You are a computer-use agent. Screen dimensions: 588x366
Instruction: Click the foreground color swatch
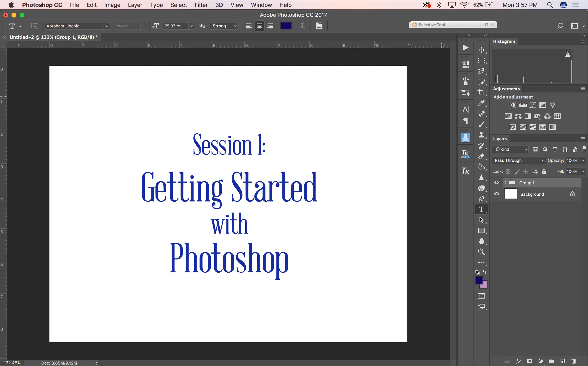point(479,280)
